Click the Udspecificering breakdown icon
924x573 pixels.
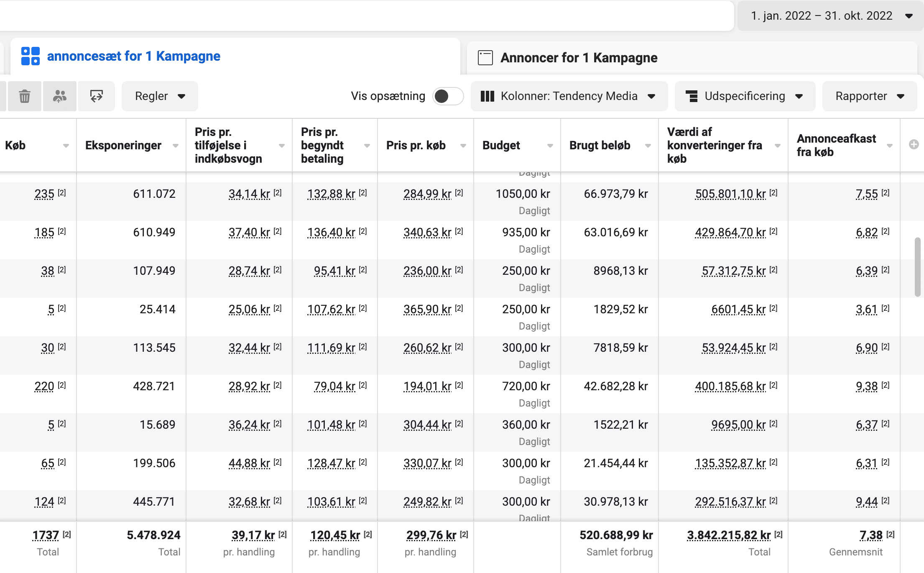692,96
